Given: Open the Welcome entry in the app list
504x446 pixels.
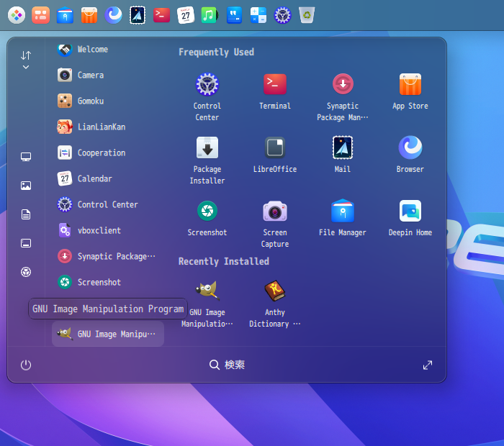Looking at the screenshot, I should click(92, 49).
